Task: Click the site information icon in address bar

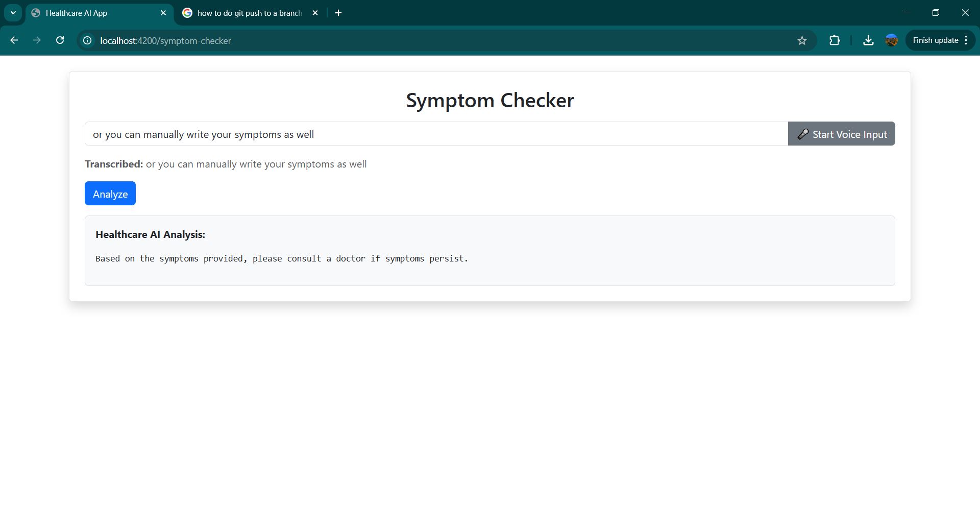Action: point(87,40)
